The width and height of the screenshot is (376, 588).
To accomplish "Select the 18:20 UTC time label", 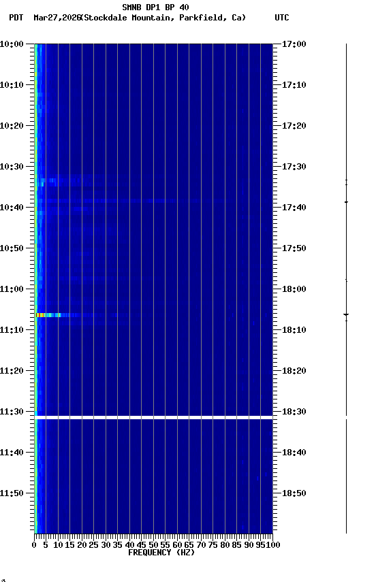I will click(x=294, y=372).
